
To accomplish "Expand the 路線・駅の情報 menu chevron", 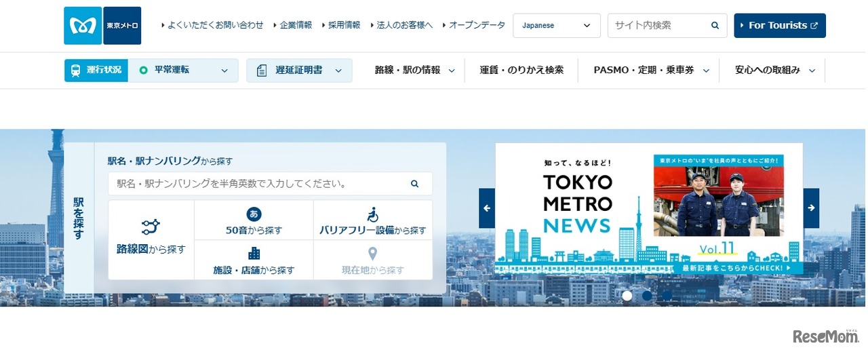I will (x=452, y=71).
